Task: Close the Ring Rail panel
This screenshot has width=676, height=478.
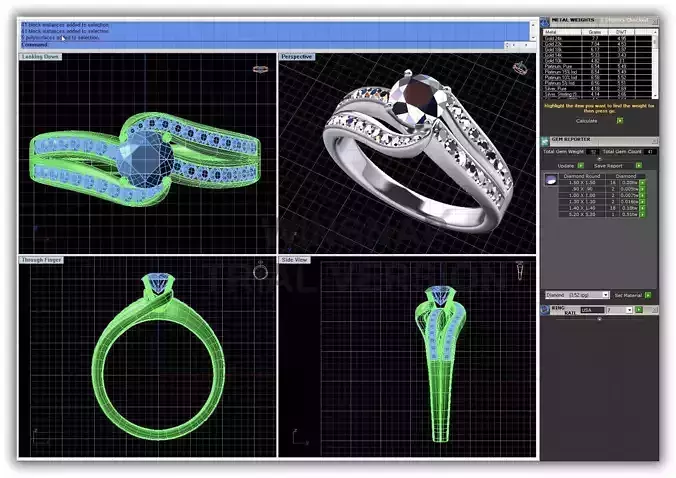Action: coord(654,309)
